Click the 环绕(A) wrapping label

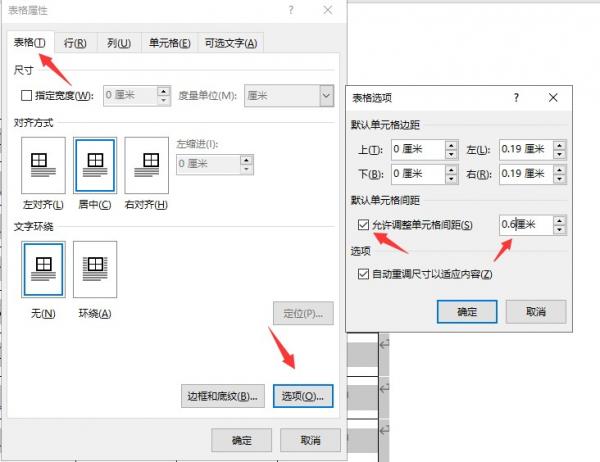[95, 314]
